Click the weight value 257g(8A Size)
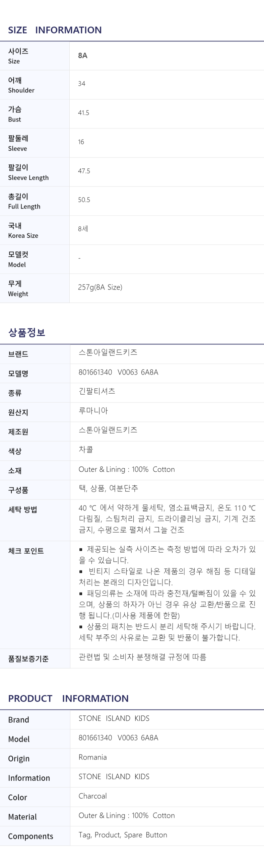Image resolution: width=264 pixels, height=868 pixels. click(x=100, y=287)
